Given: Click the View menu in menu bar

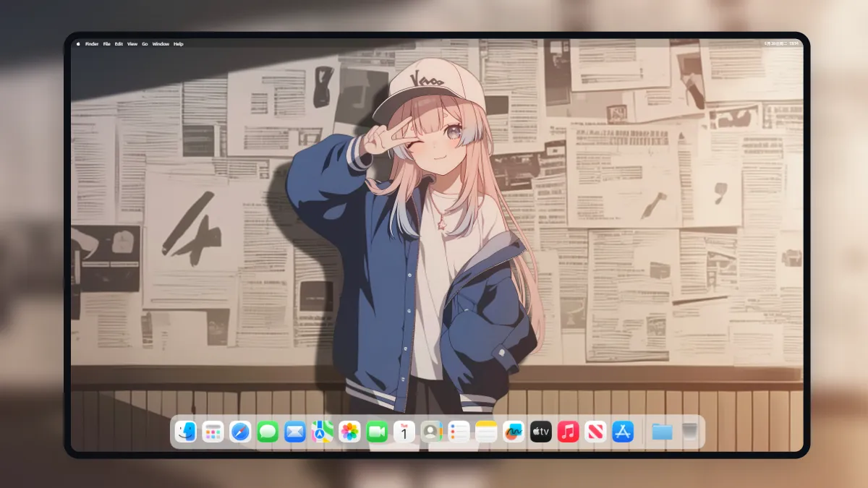Looking at the screenshot, I should click(132, 44).
